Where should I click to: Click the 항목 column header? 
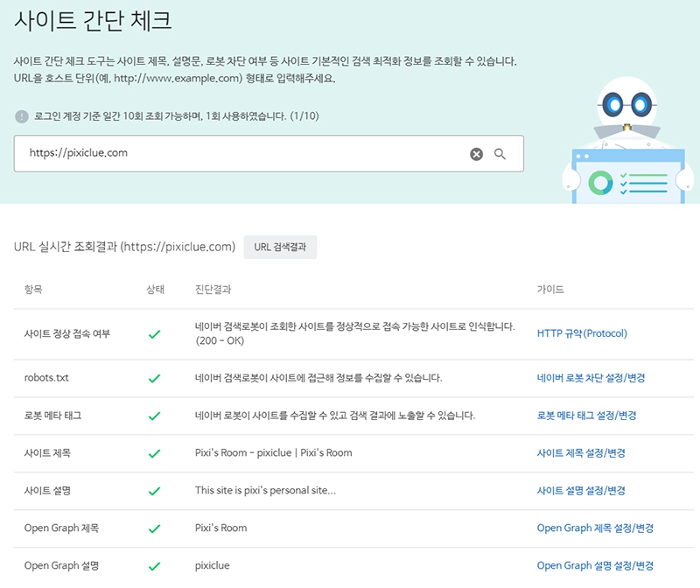[x=33, y=290]
